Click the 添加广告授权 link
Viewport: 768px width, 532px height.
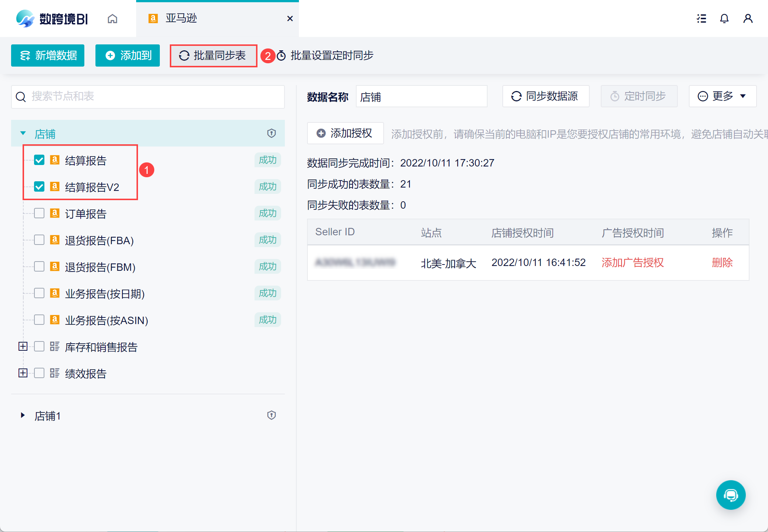click(x=633, y=263)
